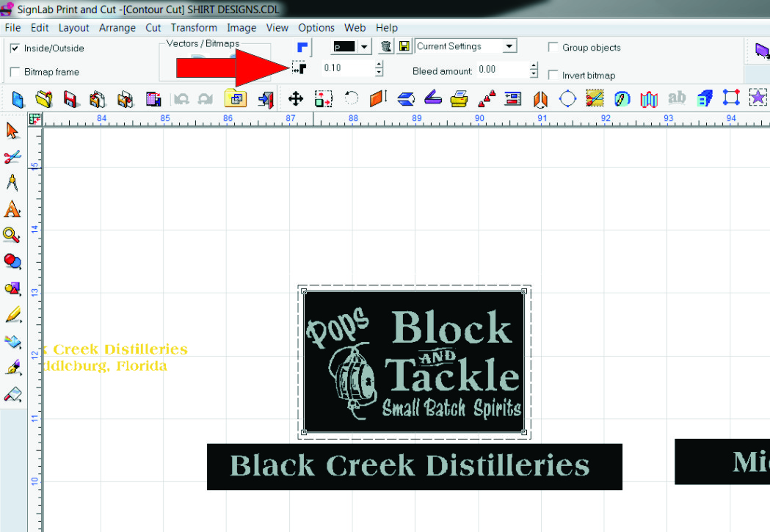Select the orange letter A text tool
The height and width of the screenshot is (532, 770).
tap(12, 209)
